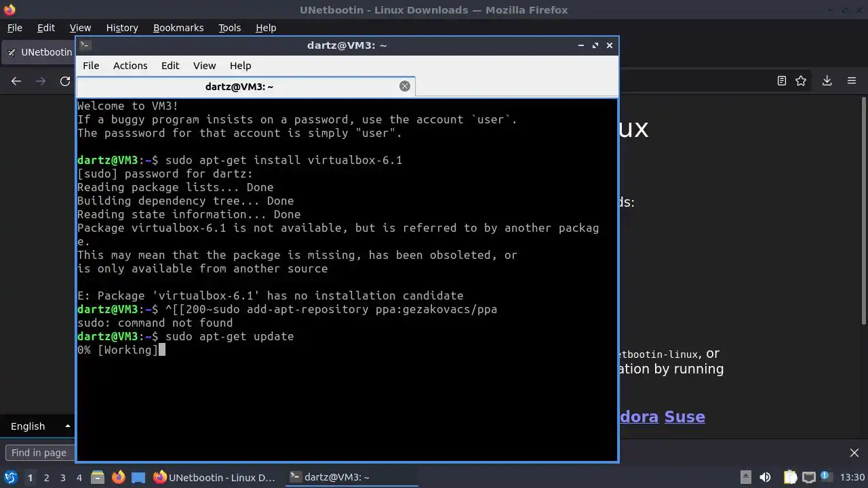Viewport: 868px width, 488px height.
Task: Click the removable media tray icon
Action: click(745, 477)
